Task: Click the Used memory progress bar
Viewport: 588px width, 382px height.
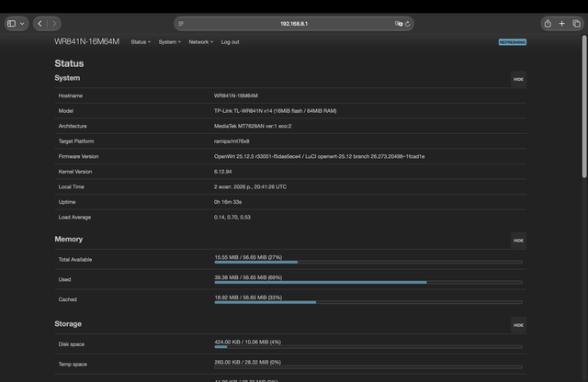Action: 368,282
